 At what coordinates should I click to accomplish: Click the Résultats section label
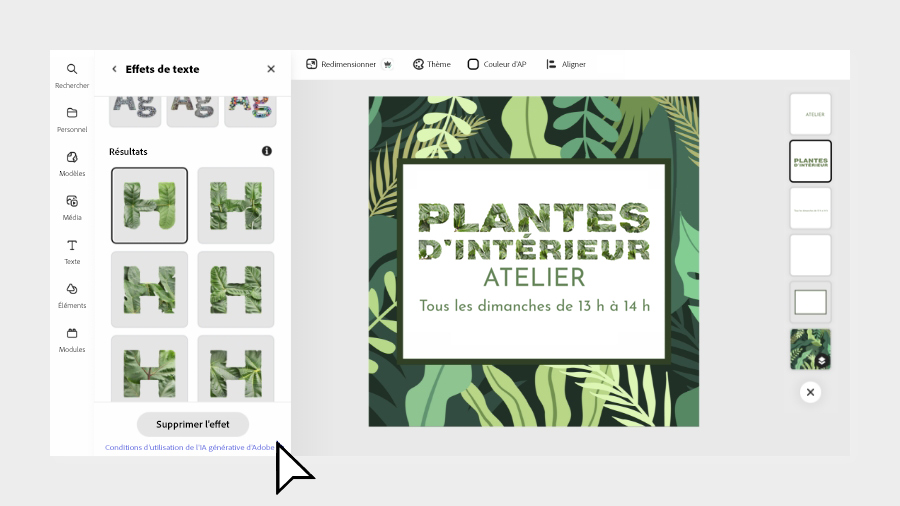pyautogui.click(x=128, y=151)
